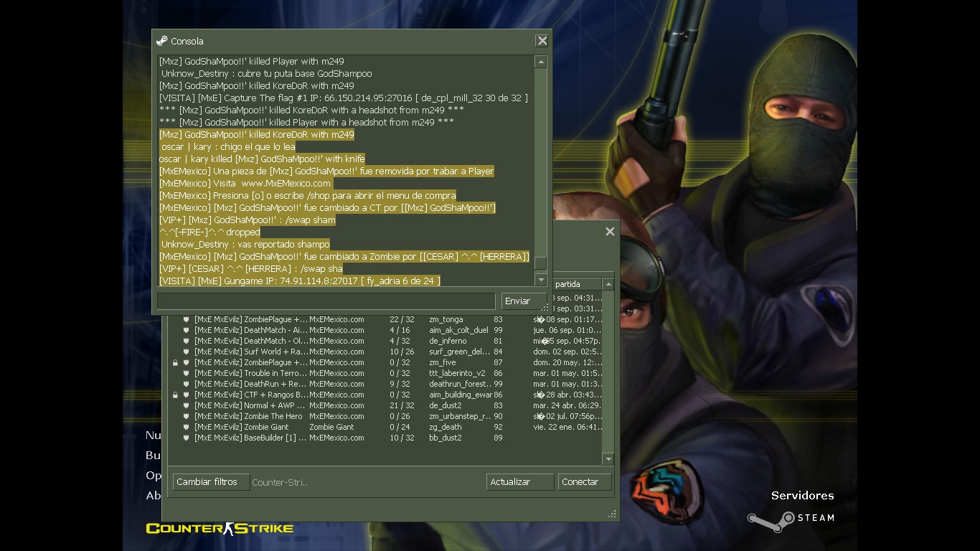Viewport: 980px width, 551px height.
Task: Click the map name de_dust2
Action: tap(446, 405)
